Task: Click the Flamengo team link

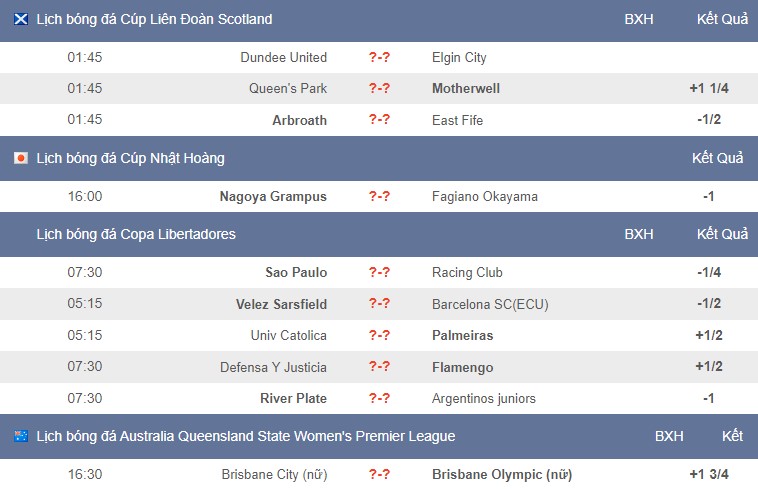Action: [463, 367]
